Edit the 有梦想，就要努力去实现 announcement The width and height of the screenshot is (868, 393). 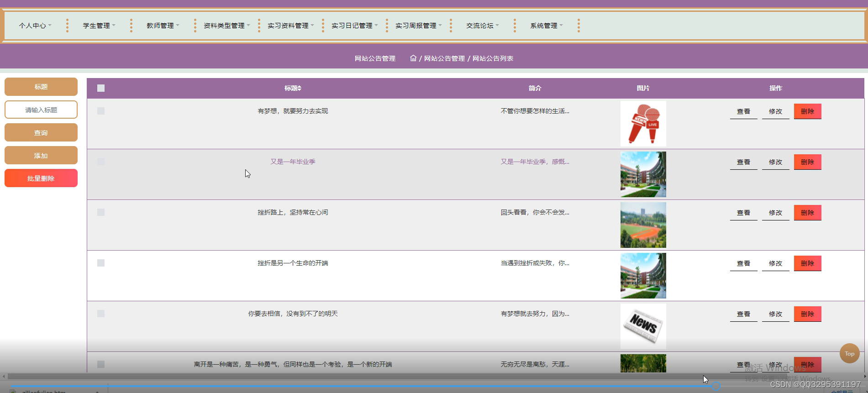pyautogui.click(x=776, y=111)
